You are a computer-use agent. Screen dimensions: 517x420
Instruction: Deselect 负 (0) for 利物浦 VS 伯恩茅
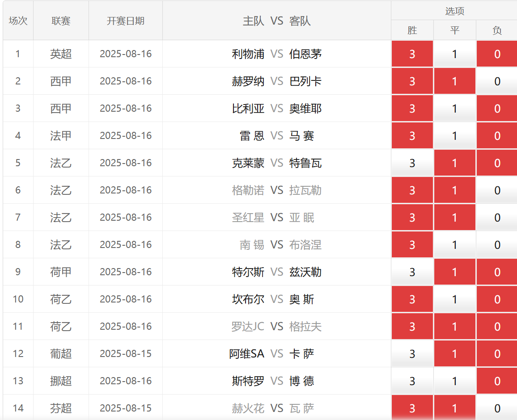pyautogui.click(x=497, y=54)
